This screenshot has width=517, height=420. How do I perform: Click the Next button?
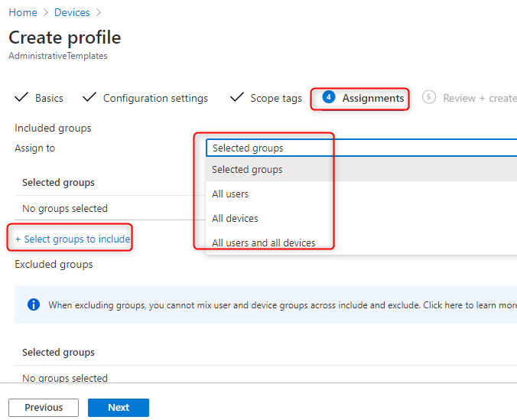[119, 408]
